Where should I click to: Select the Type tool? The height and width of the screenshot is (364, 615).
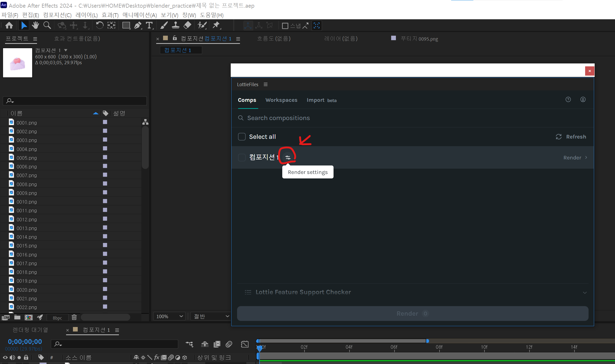pos(149,25)
